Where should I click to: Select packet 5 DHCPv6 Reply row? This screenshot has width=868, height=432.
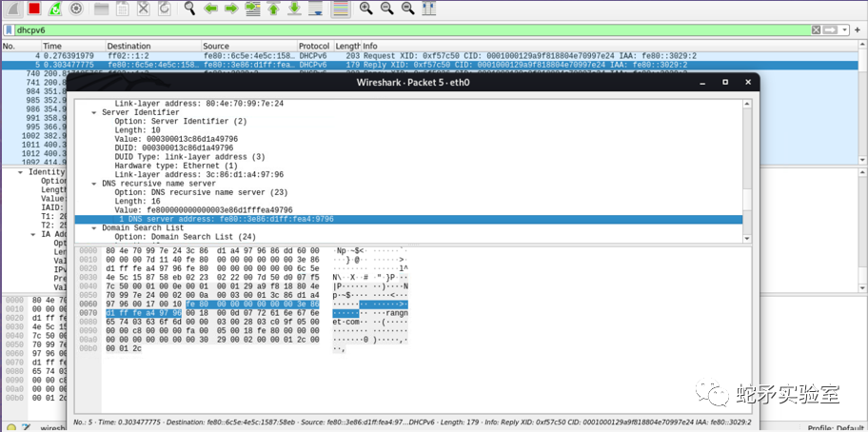click(429, 65)
